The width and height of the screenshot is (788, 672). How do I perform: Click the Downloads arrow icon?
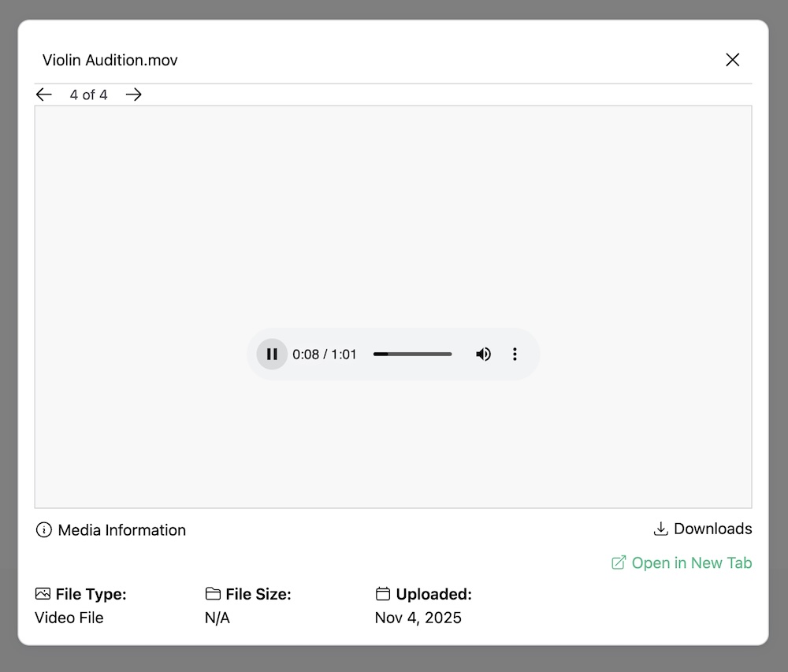coord(661,529)
